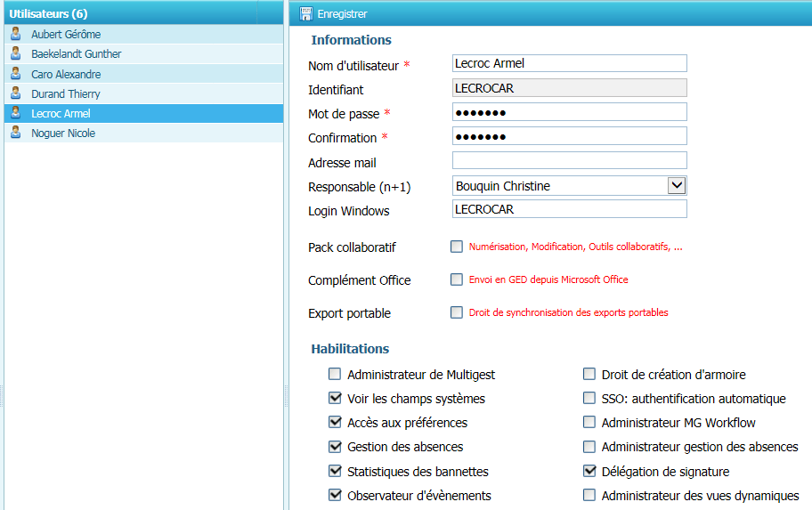The image size is (812, 510).
Task: Click the Login Windows text field
Action: pos(570,209)
